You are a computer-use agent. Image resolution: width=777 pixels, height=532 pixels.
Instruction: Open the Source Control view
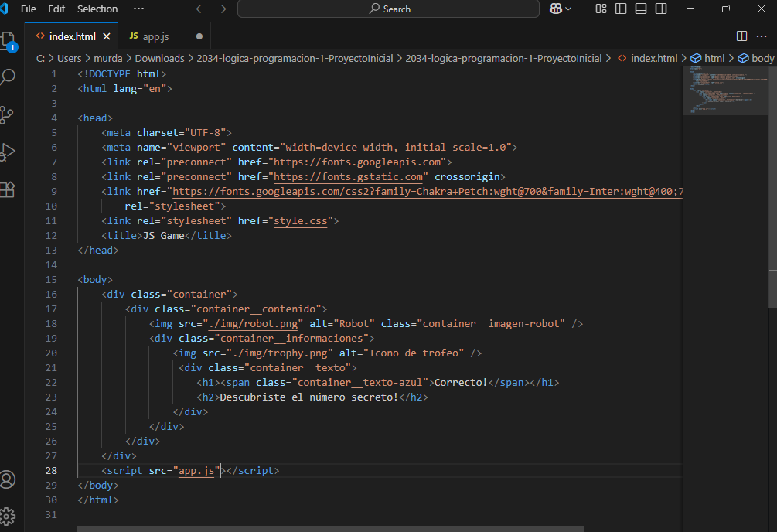[x=7, y=114]
